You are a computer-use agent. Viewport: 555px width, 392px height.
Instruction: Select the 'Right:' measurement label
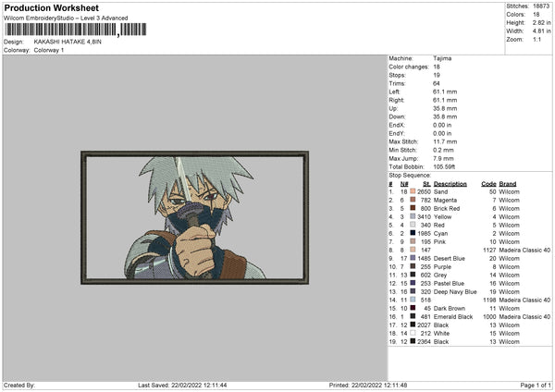[x=397, y=100]
